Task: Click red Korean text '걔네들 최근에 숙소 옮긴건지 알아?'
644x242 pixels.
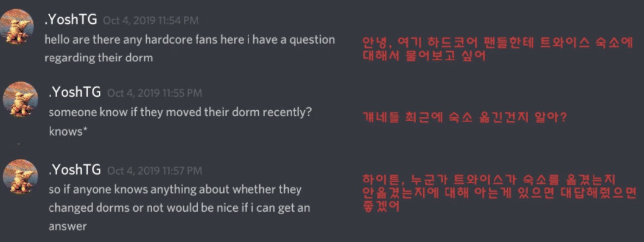Action: (464, 118)
